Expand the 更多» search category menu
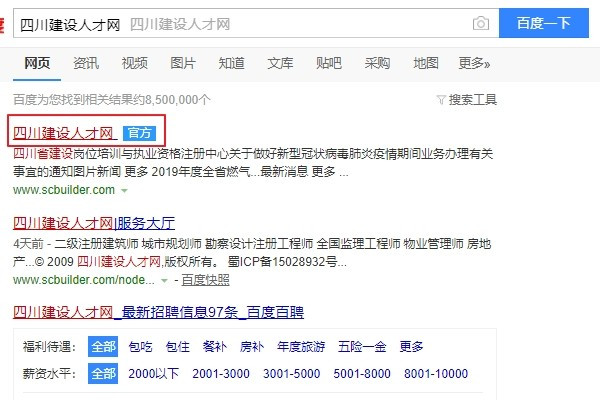 [474, 63]
